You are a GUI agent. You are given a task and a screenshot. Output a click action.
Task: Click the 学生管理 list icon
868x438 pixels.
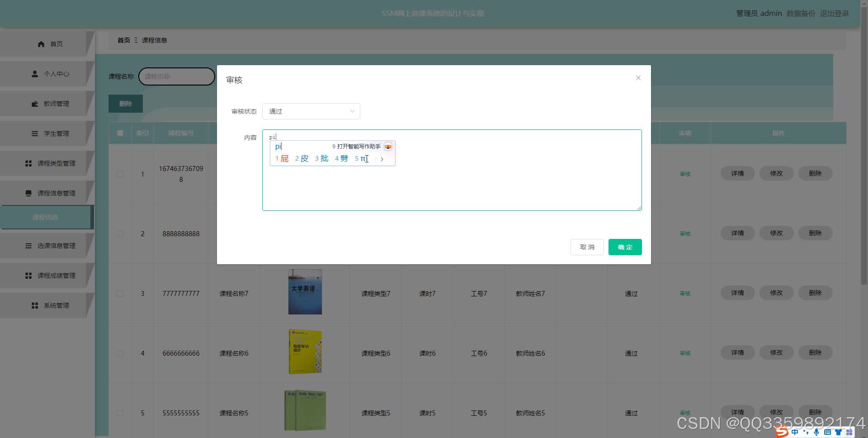tap(35, 133)
